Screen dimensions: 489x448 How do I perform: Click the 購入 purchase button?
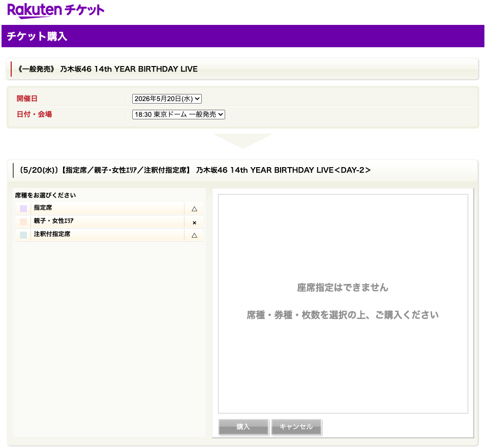(243, 427)
